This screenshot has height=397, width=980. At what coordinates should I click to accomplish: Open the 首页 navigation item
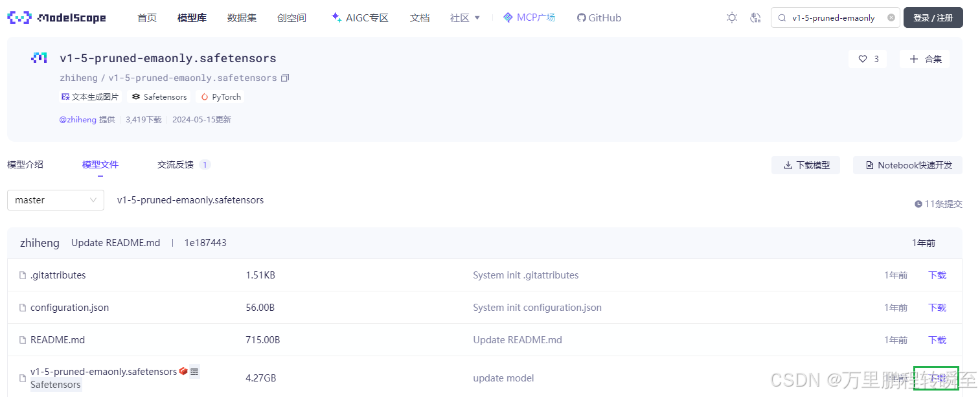pyautogui.click(x=147, y=17)
